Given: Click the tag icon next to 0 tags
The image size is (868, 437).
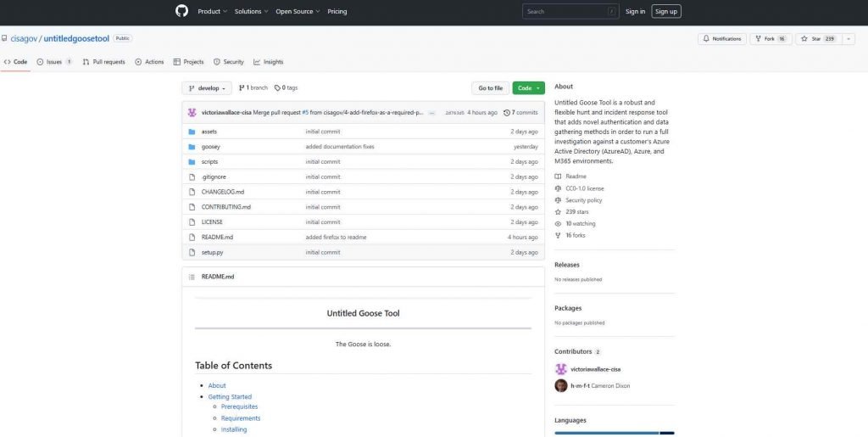Looking at the screenshot, I should (277, 87).
